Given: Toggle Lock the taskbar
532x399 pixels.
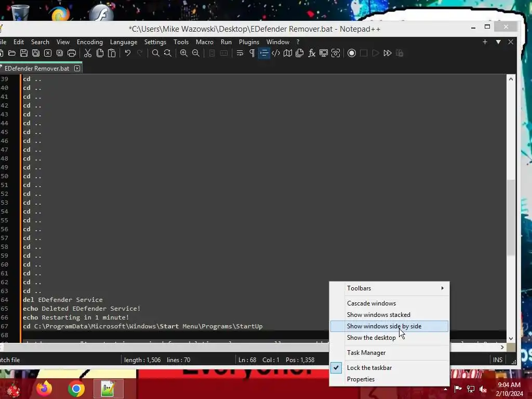Looking at the screenshot, I should pos(389,368).
